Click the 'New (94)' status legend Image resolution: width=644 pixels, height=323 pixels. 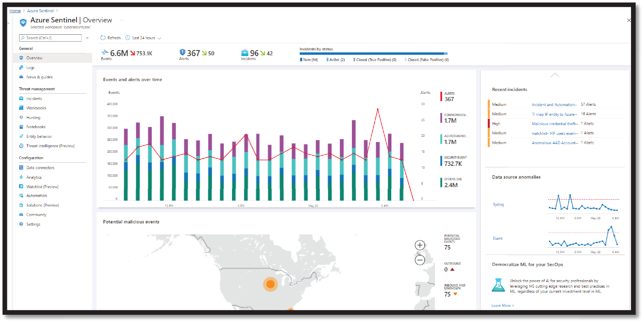click(309, 60)
